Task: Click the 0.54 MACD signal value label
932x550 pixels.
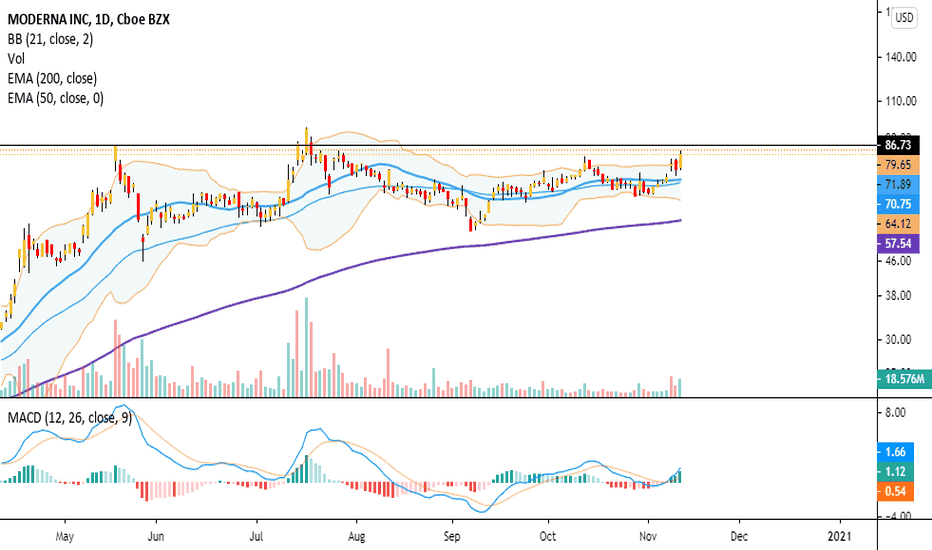Action: point(895,491)
